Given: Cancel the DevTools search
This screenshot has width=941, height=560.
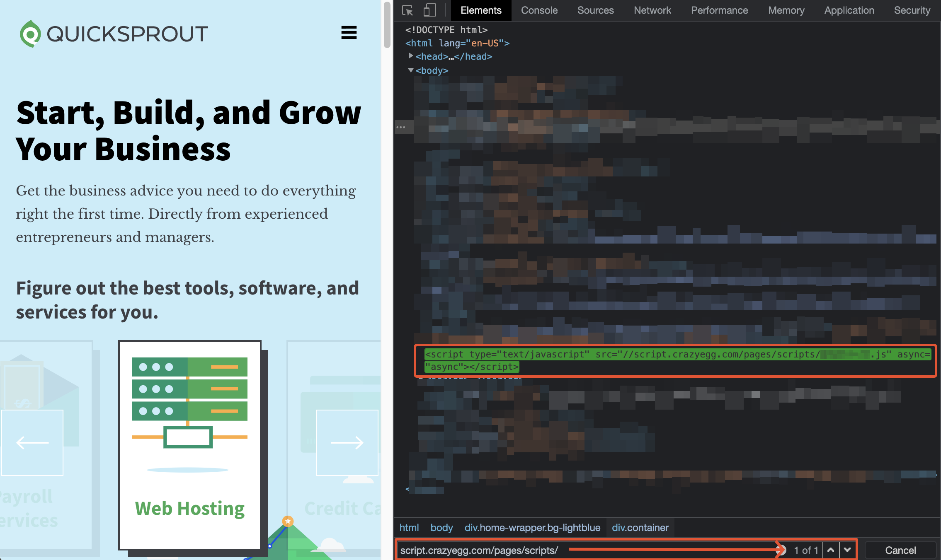Looking at the screenshot, I should tap(900, 550).
